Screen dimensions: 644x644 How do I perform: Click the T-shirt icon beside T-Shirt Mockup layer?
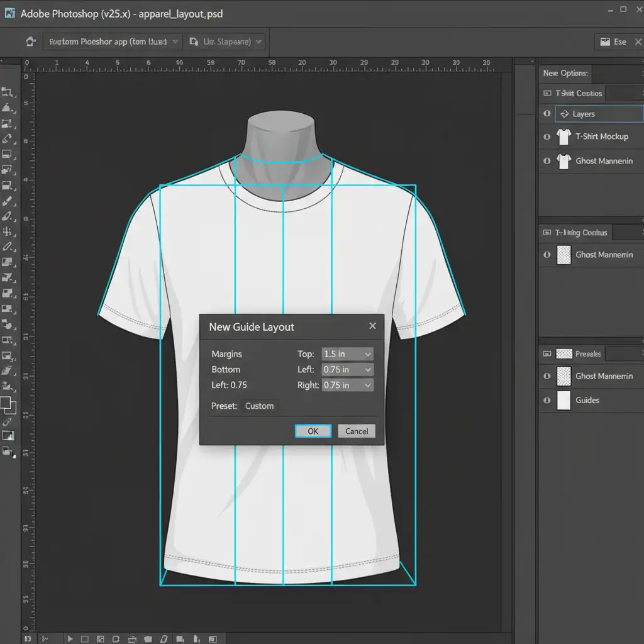pyautogui.click(x=563, y=136)
